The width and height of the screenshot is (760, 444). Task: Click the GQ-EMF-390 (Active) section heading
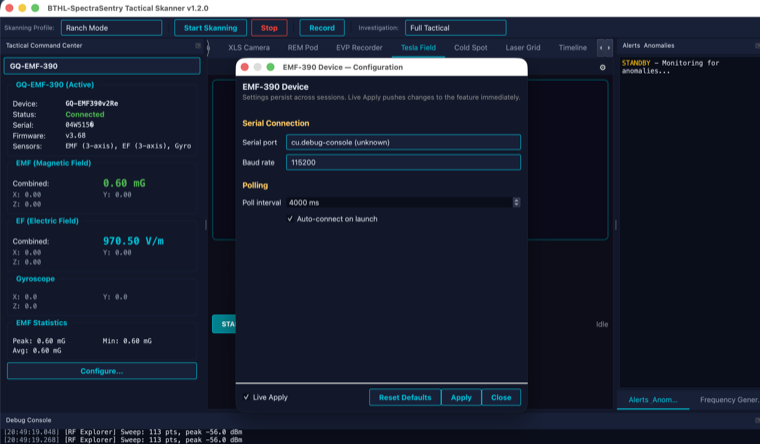tap(55, 84)
